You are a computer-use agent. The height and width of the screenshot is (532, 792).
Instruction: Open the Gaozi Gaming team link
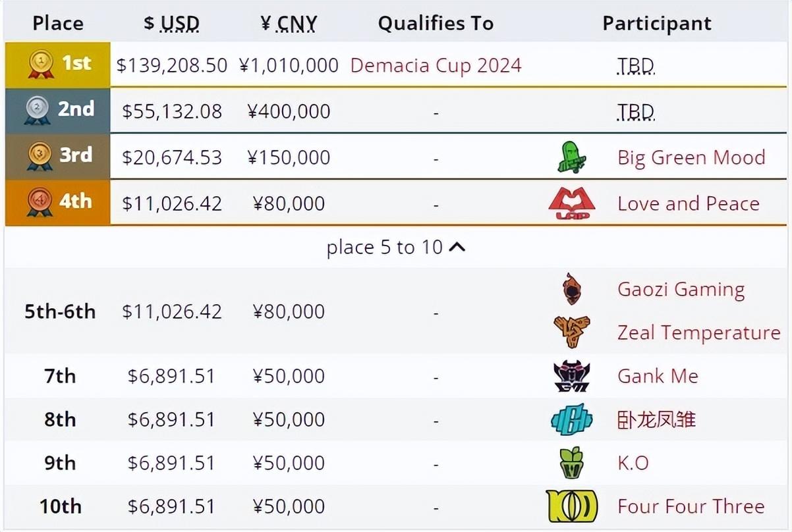[681, 290]
